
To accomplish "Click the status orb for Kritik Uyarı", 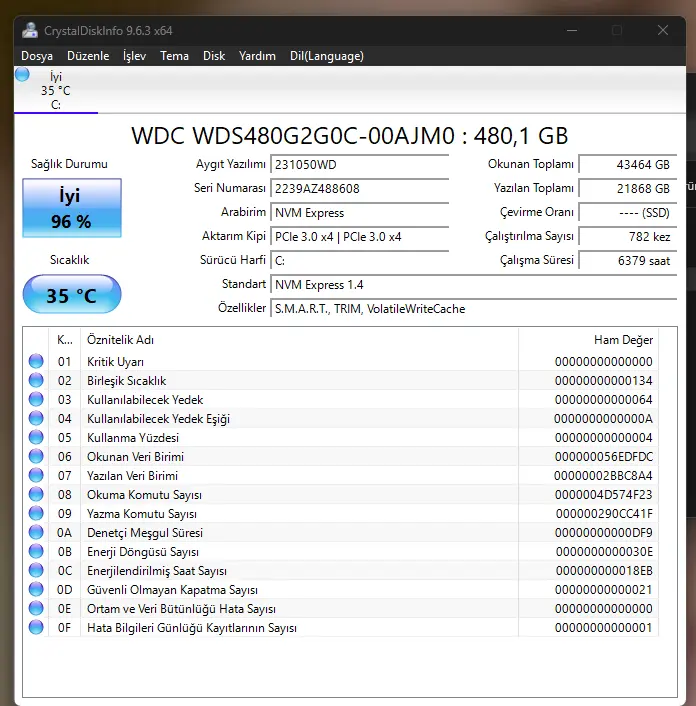I will coord(36,361).
